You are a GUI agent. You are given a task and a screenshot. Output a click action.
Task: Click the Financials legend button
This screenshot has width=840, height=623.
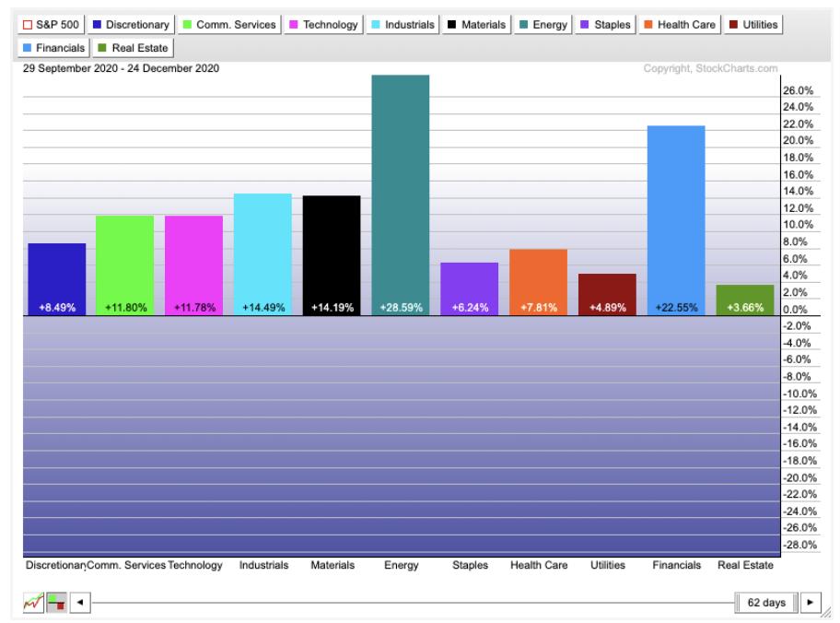click(x=51, y=47)
